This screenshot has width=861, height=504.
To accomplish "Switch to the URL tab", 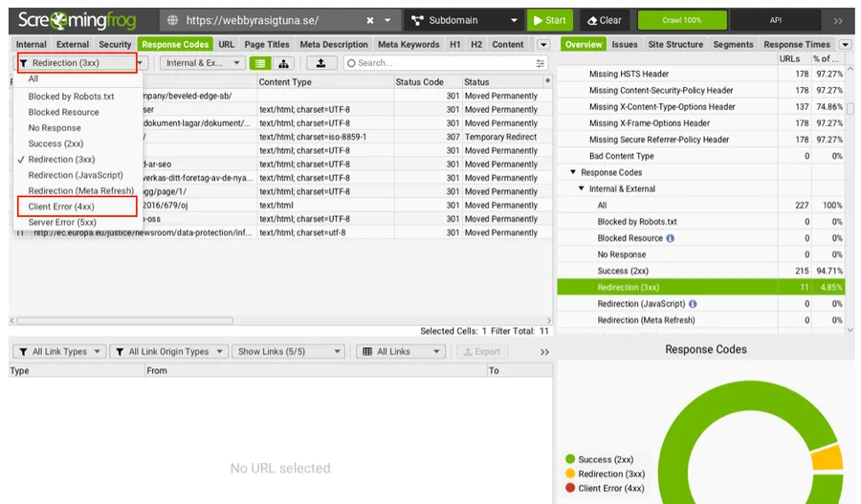I will (x=226, y=44).
